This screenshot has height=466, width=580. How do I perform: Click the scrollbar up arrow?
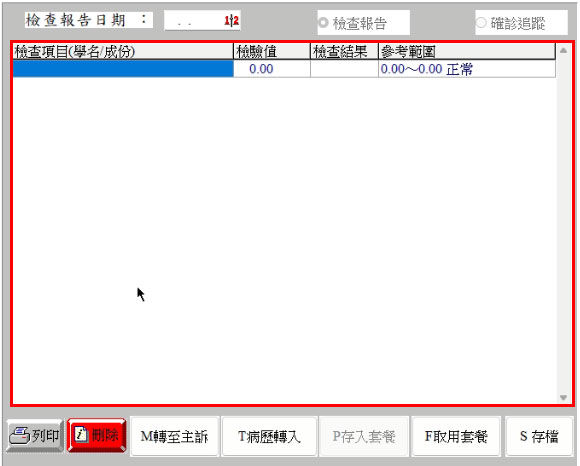[x=563, y=51]
